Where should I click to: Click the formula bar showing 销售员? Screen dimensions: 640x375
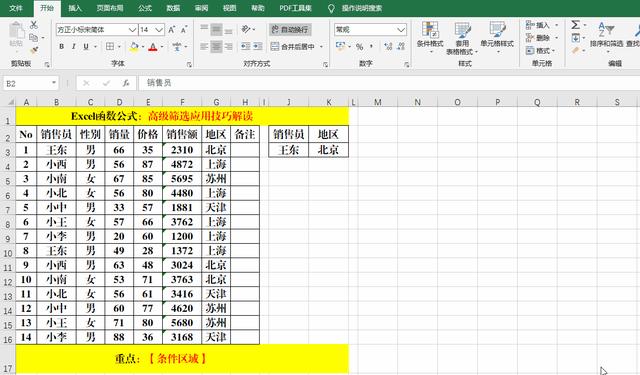click(x=388, y=83)
